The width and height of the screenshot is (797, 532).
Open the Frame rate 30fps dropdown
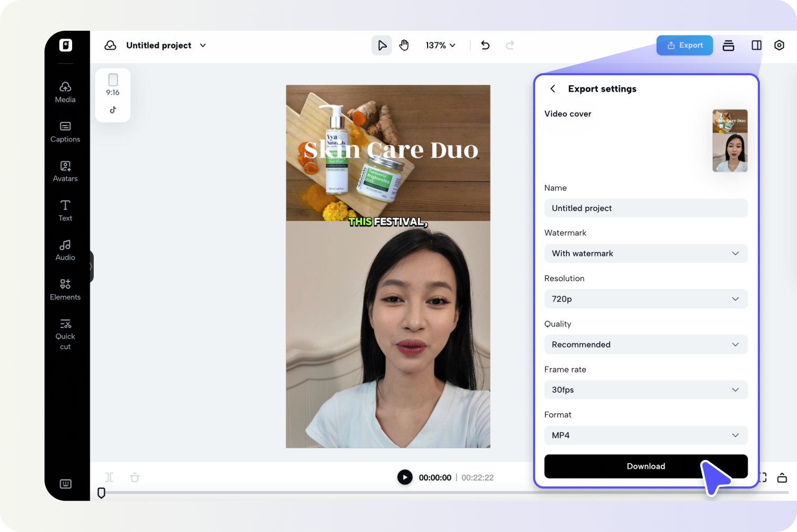646,389
